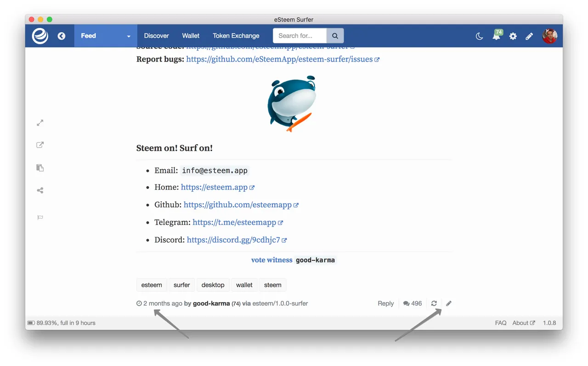588x366 pixels.
Task: Click Reply under the post
Action: click(385, 303)
